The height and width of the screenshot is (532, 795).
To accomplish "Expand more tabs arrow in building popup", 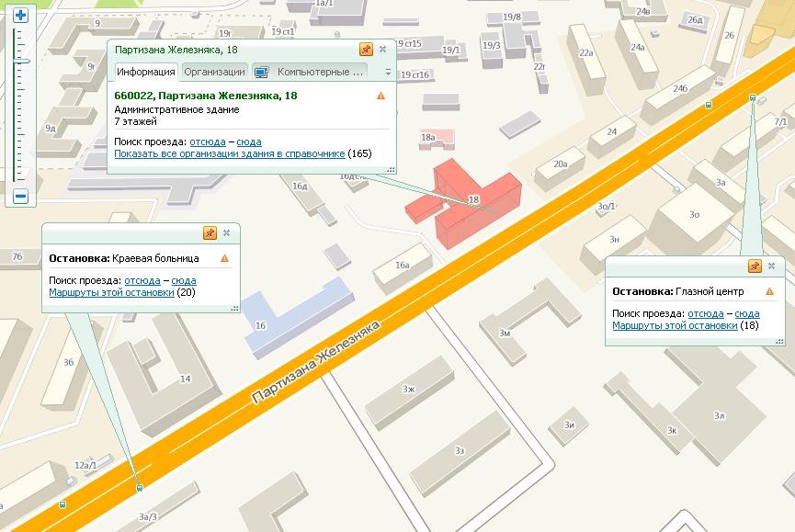I will pos(388,72).
